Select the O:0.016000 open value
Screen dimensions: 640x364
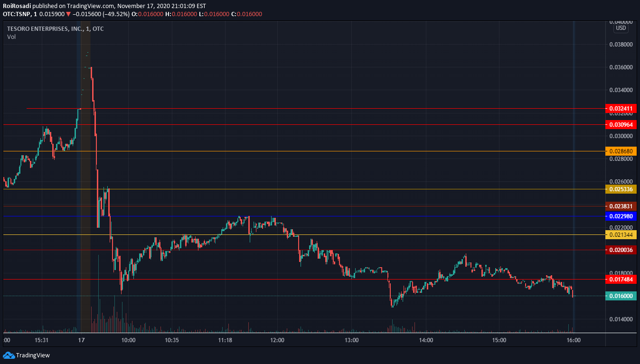coord(148,14)
